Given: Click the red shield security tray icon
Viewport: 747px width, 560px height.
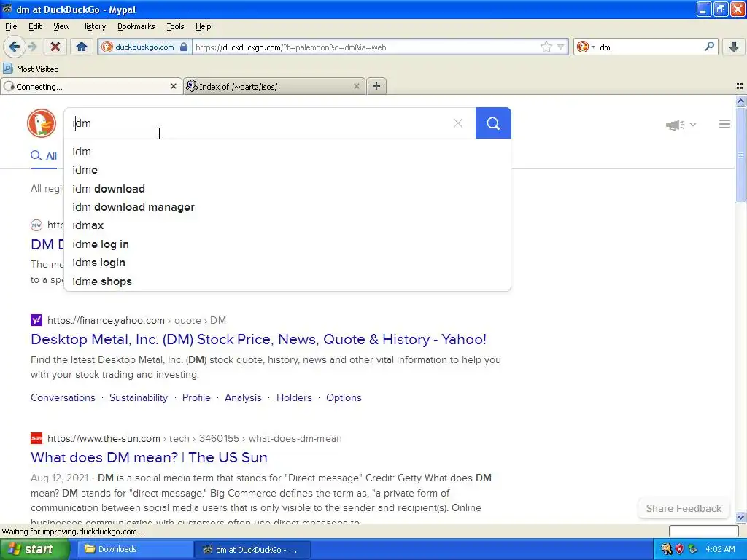Looking at the screenshot, I should [x=679, y=550].
